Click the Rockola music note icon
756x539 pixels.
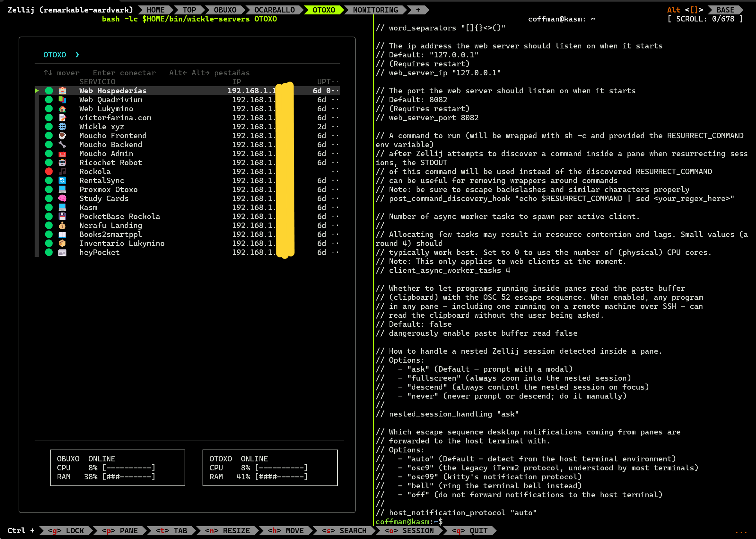point(62,171)
